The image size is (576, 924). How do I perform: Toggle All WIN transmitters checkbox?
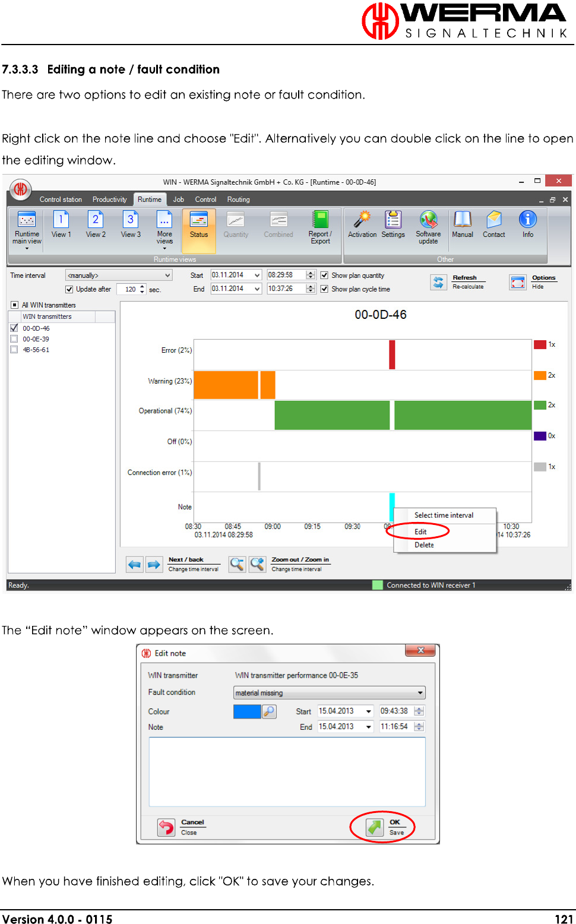(15, 305)
